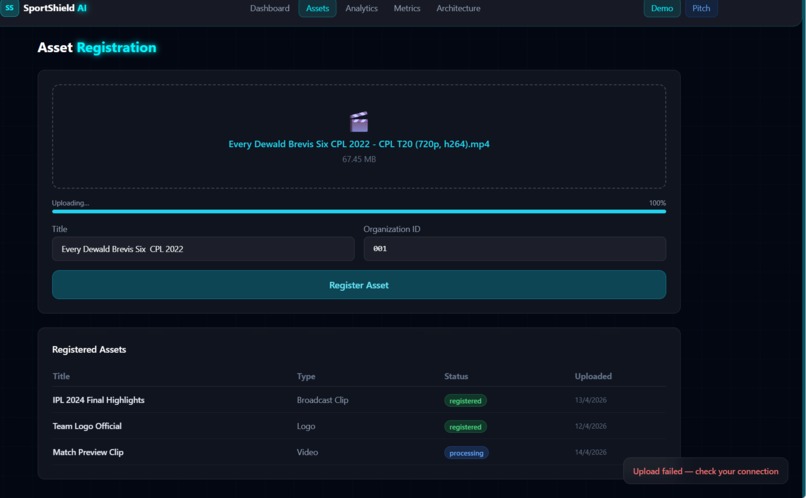
Task: Open the Metrics nav item
Action: pyautogui.click(x=407, y=8)
